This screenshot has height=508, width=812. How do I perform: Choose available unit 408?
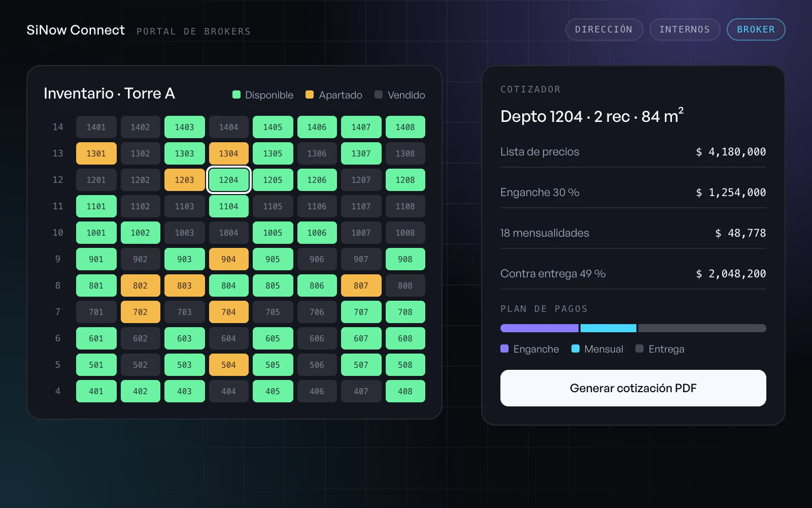click(405, 391)
